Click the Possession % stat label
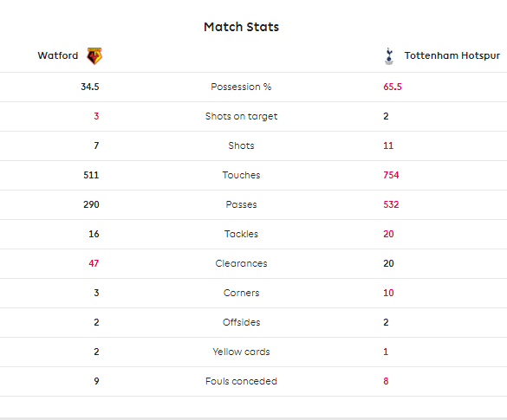This screenshot has height=420, width=507. pyautogui.click(x=241, y=87)
